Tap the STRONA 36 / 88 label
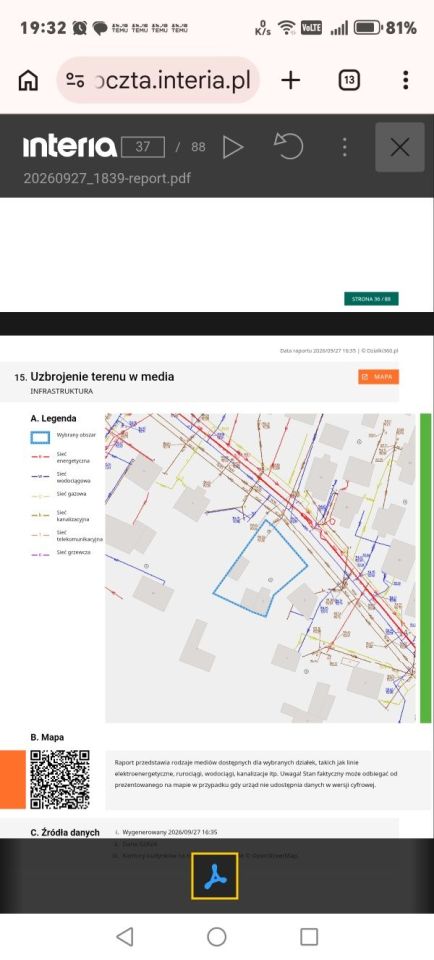Screen dimensions: 434x960 pyautogui.click(x=371, y=299)
